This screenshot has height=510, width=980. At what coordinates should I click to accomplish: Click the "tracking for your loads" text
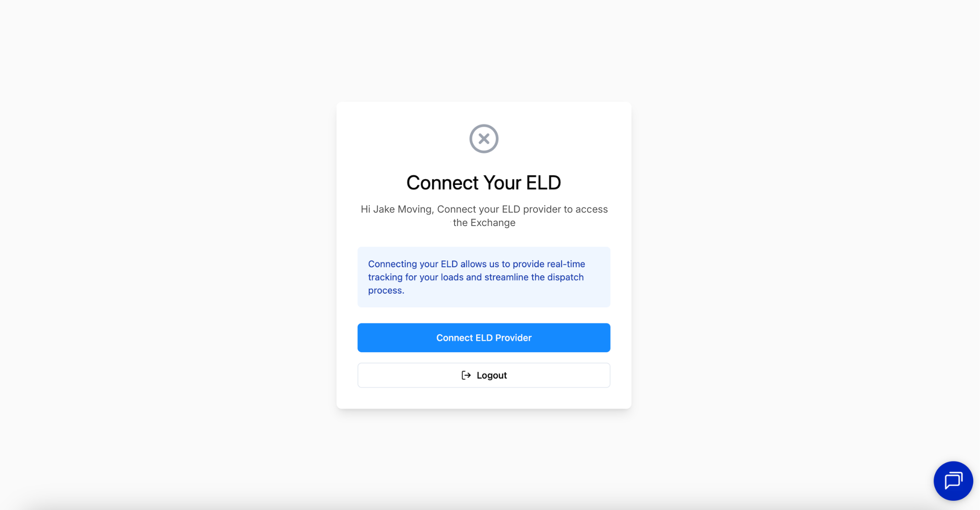point(416,277)
